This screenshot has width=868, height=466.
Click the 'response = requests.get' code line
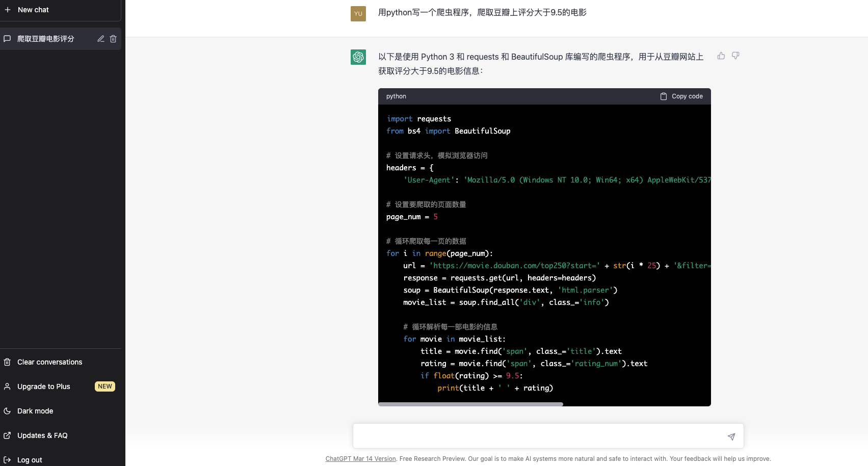499,278
